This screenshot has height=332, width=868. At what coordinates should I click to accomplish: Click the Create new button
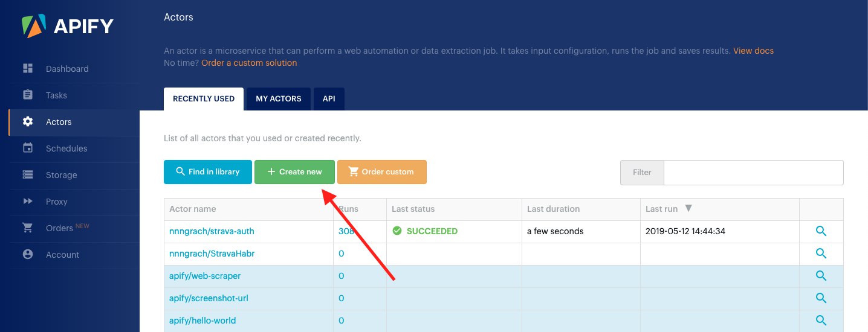pyautogui.click(x=294, y=172)
